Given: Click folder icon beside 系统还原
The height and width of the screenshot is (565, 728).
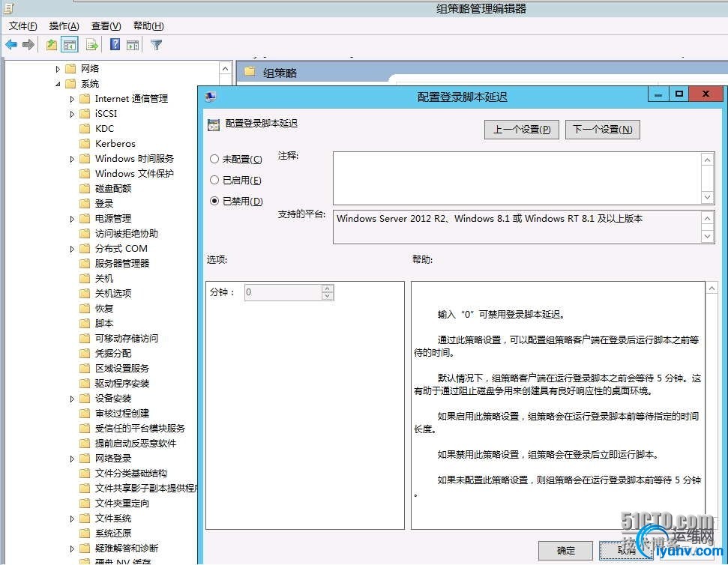Looking at the screenshot, I should [x=85, y=533].
